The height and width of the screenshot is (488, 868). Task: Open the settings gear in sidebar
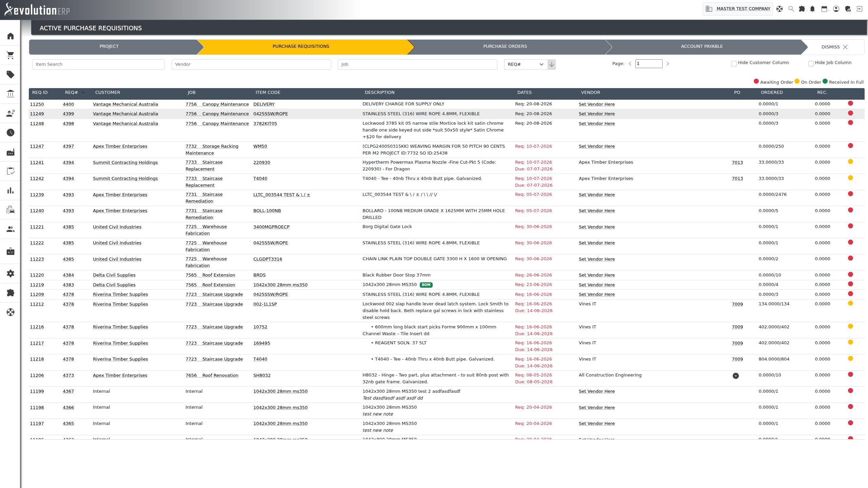[x=11, y=273]
